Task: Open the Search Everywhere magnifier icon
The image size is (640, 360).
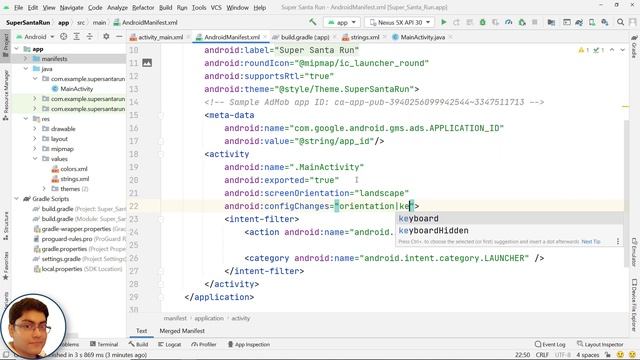Action: click(x=620, y=22)
